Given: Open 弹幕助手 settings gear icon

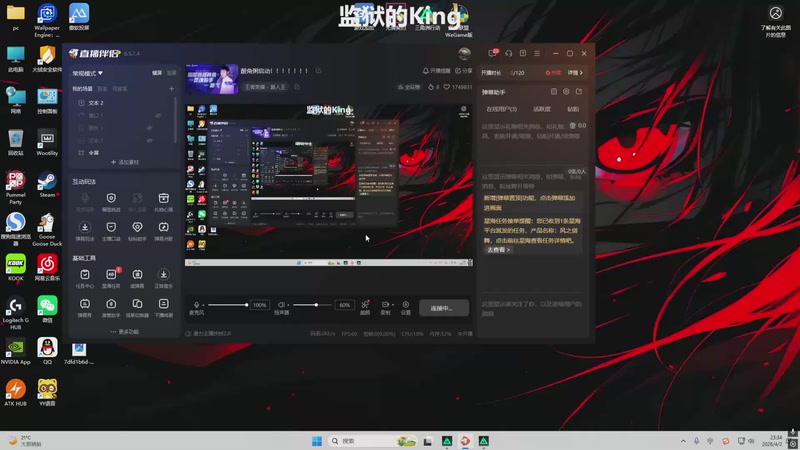Looking at the screenshot, I should point(566,92).
